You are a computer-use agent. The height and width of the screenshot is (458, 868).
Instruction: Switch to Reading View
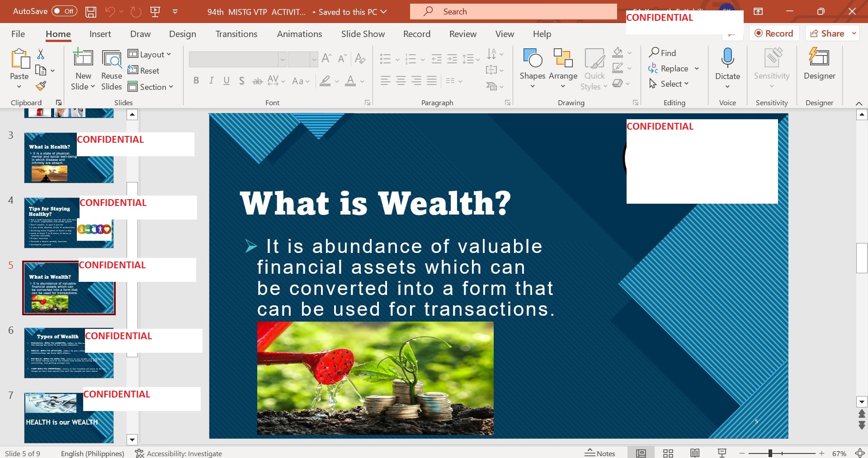tap(695, 453)
